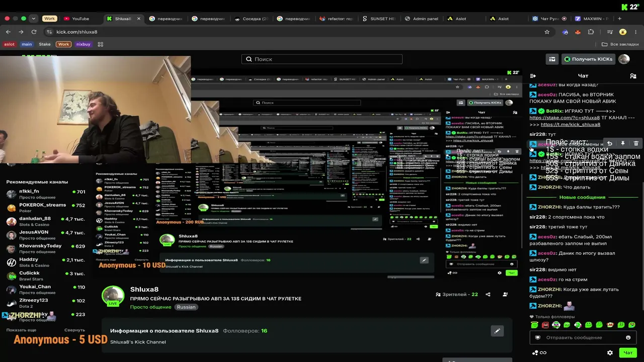
Task: Open the main bookmark
Action: click(27, 44)
